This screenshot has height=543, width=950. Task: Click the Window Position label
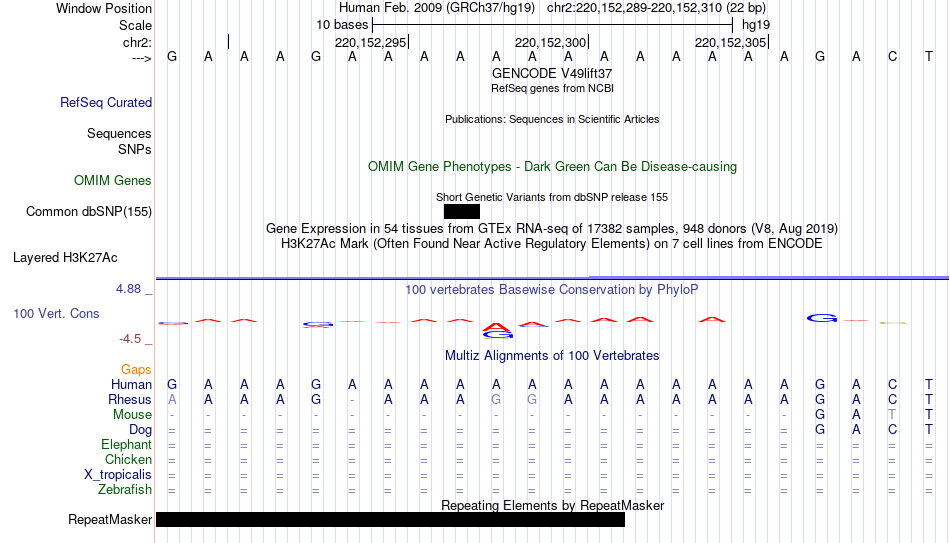point(104,8)
